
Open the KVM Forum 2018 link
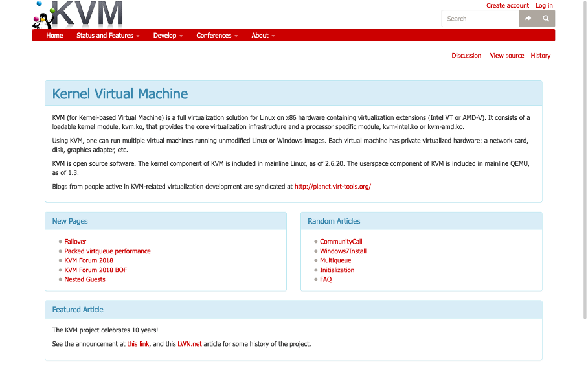[89, 260]
